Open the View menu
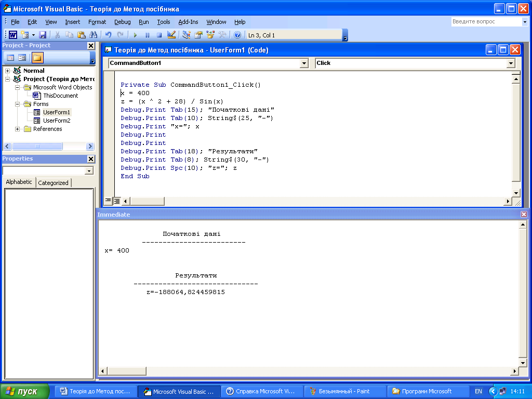Viewport: 532px width, 399px height. pos(51,22)
